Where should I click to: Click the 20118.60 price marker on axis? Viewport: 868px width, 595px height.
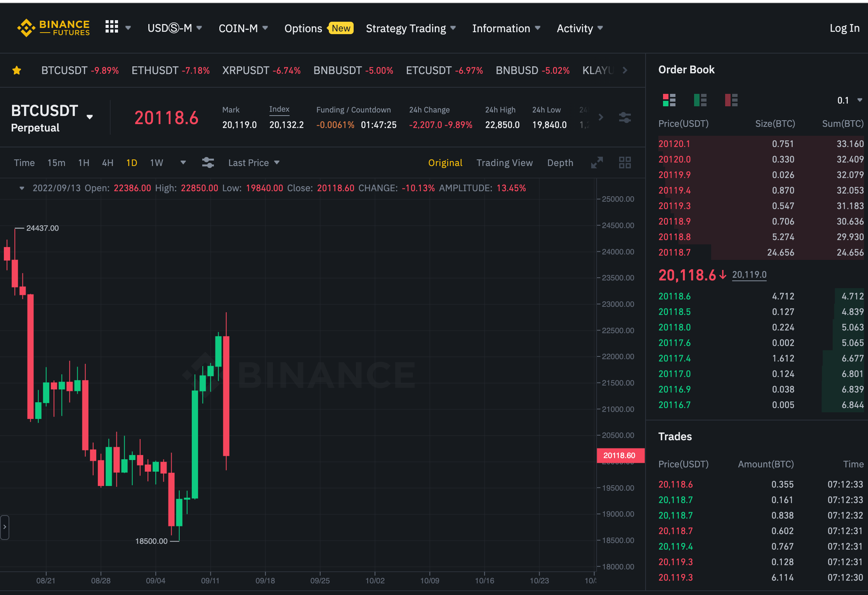[x=620, y=455]
